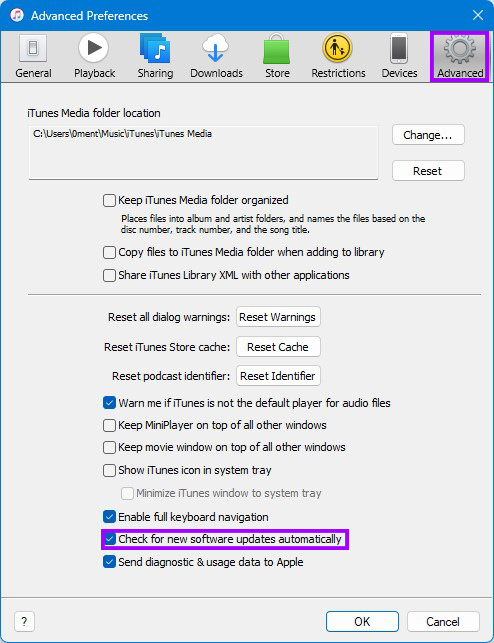The height and width of the screenshot is (643, 494).
Task: Reset the iTunes Media folder location
Action: [428, 171]
